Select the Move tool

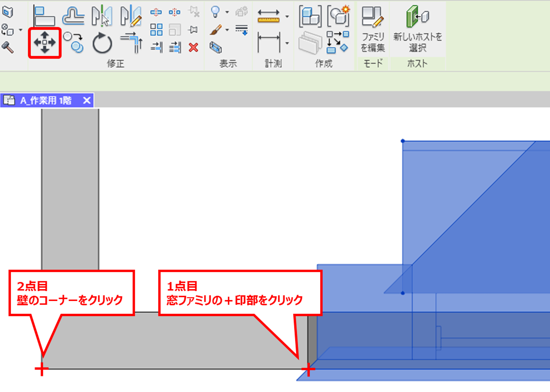coord(45,43)
